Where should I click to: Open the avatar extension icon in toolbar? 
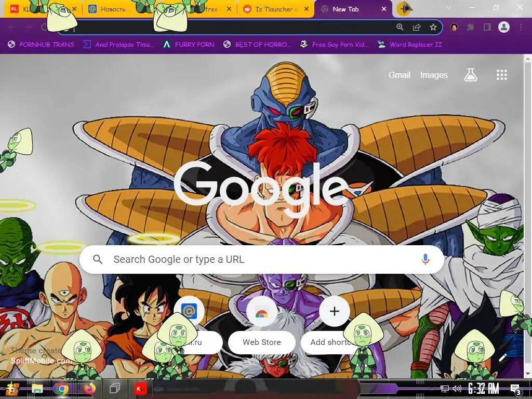pos(454,28)
